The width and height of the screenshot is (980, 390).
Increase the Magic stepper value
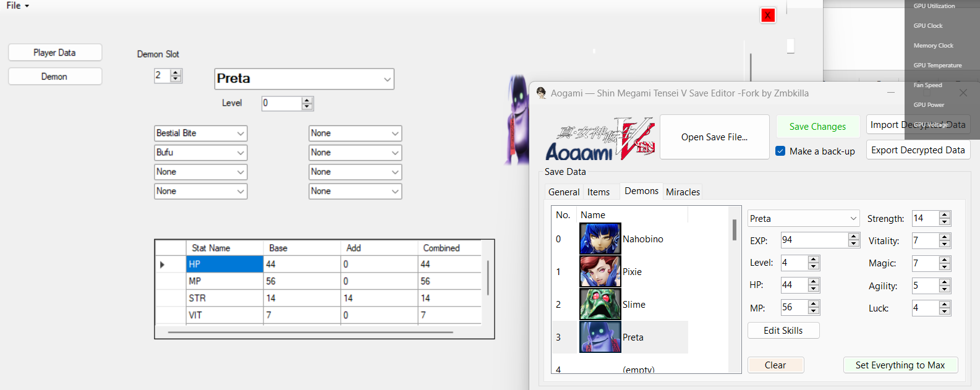[x=944, y=260]
